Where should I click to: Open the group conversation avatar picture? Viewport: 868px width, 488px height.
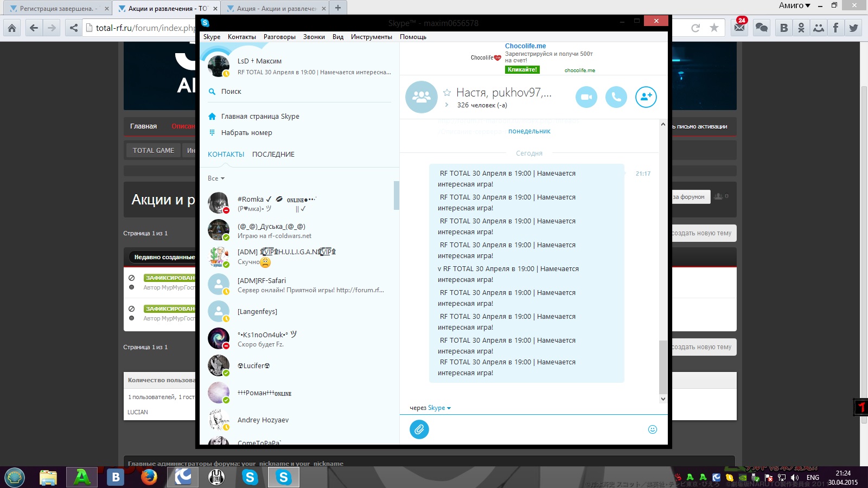pos(422,97)
